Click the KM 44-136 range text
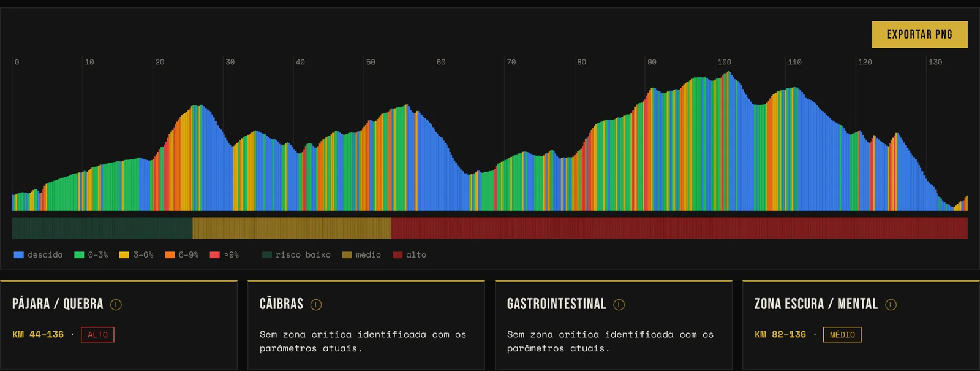Viewport: 980px width, 371px height. 38,334
